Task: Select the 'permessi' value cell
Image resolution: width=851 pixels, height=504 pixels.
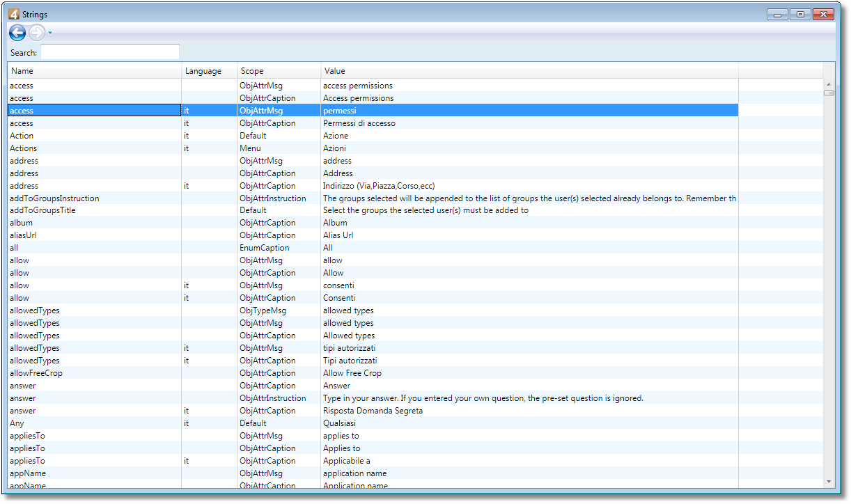Action: (529, 111)
